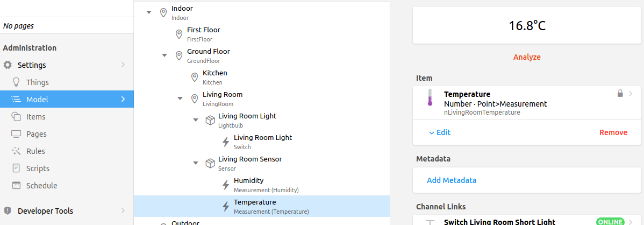Viewport: 644px width, 225px height.
Task: Select the Temperature point in the tree
Action: pos(255,206)
